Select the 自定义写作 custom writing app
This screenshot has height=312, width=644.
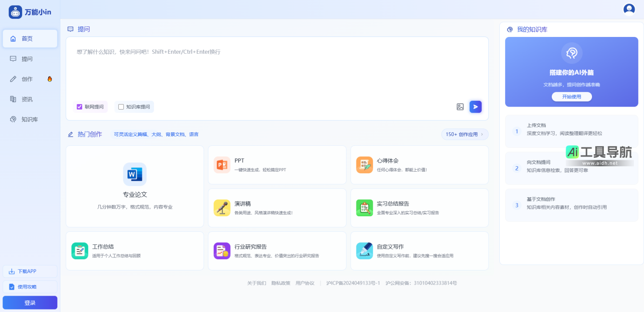click(419, 251)
